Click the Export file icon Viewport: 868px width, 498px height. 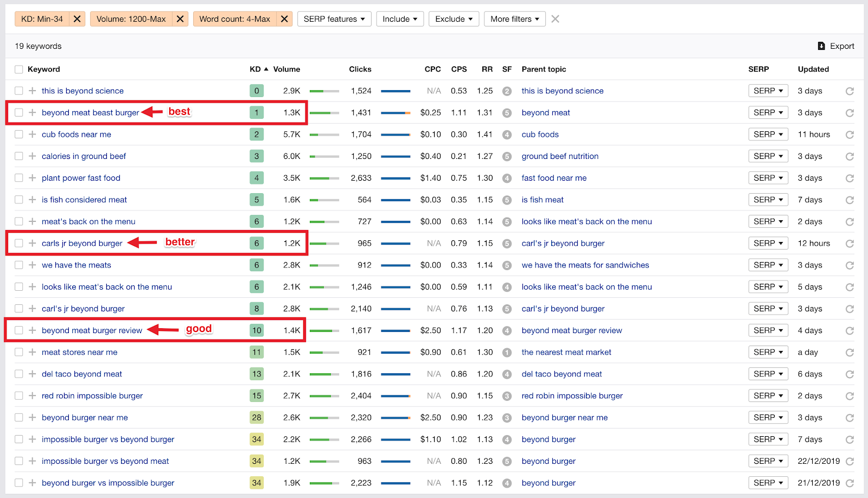tap(821, 46)
